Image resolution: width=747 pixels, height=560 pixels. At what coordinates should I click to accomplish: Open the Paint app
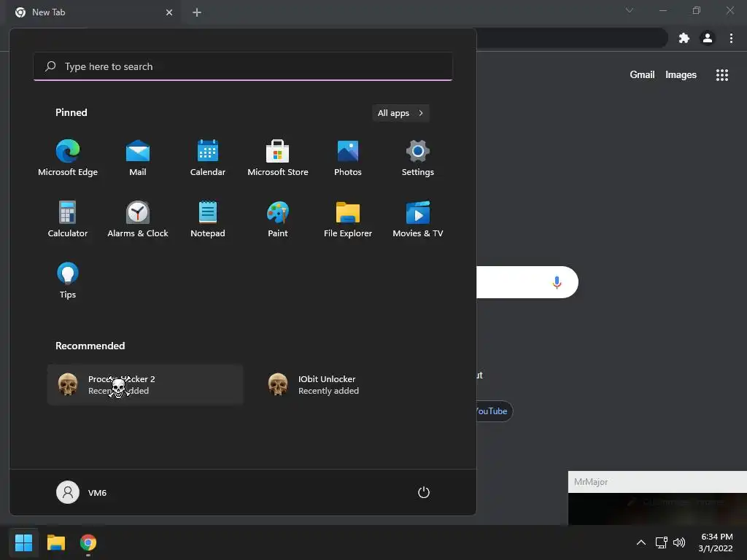coord(278,219)
